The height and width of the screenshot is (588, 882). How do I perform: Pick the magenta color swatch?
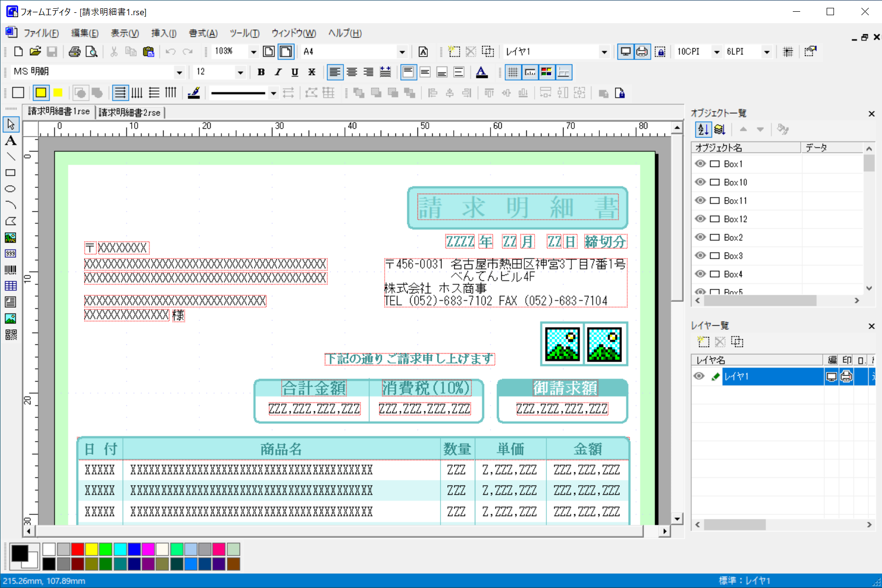[148, 549]
